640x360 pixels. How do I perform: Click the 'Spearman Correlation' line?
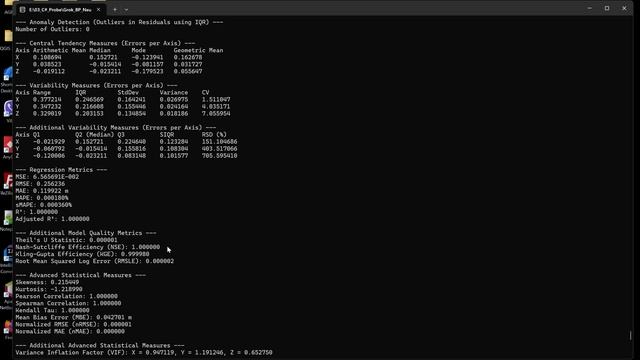[x=68, y=303]
